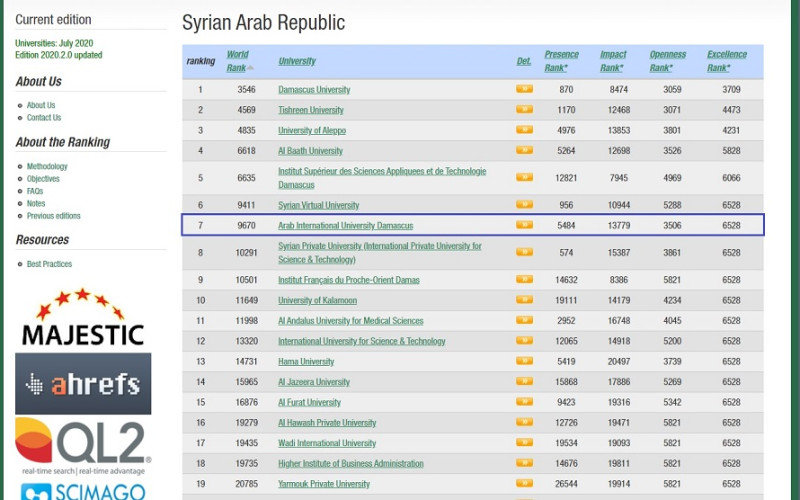Click the Excellence Rank column header
Image resolution: width=800 pixels, height=500 pixels.
pyautogui.click(x=727, y=61)
